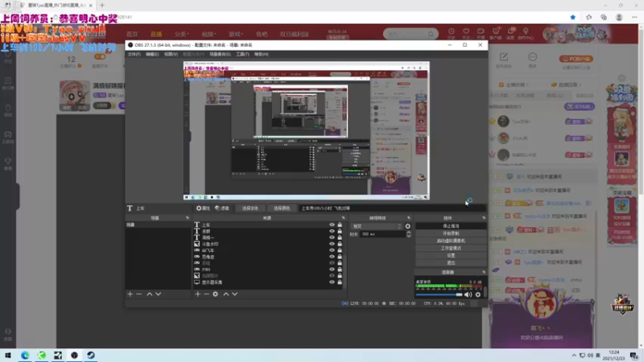Open the 来源 dock panel popout icon
This screenshot has height=362, width=644.
(x=343, y=218)
